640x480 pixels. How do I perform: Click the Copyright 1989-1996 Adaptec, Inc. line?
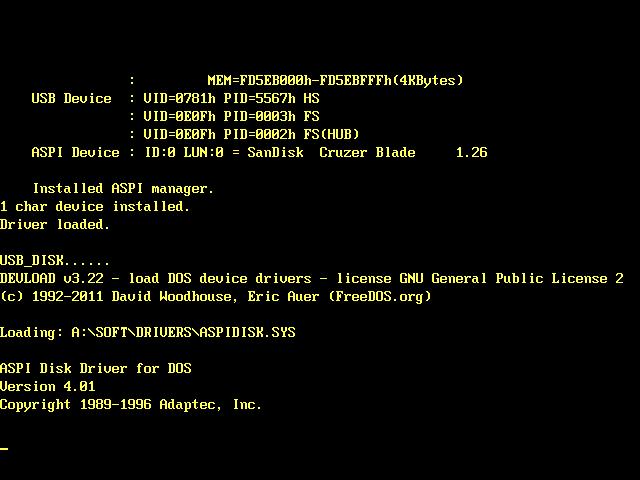(x=131, y=404)
